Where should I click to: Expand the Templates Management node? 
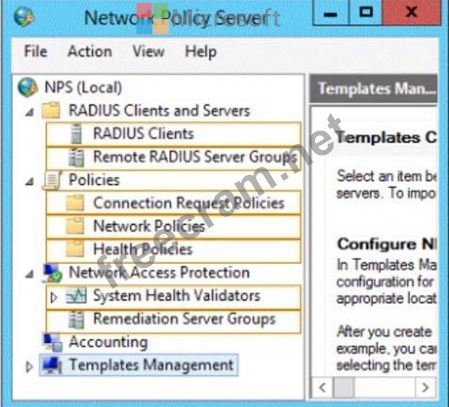pos(29,366)
